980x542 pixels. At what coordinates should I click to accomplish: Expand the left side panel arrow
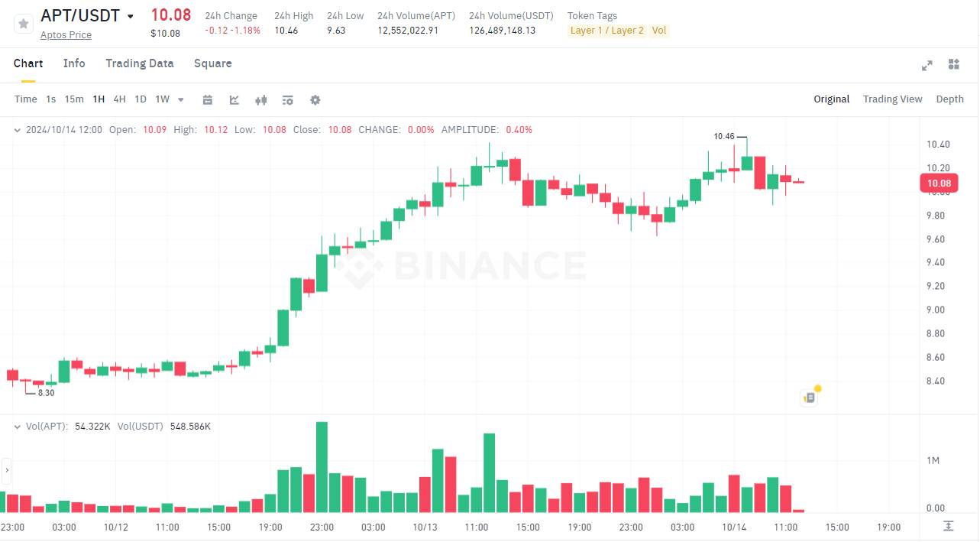point(6,471)
